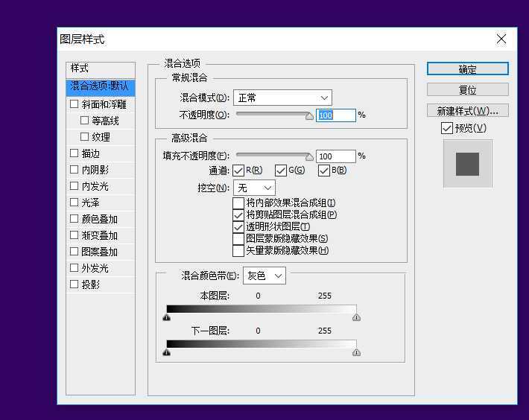Click the 填充不透明度 slider handle

(309, 156)
